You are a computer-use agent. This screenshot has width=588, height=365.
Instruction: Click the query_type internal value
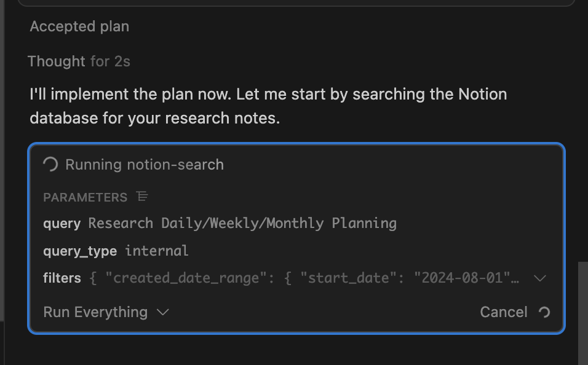pos(157,251)
